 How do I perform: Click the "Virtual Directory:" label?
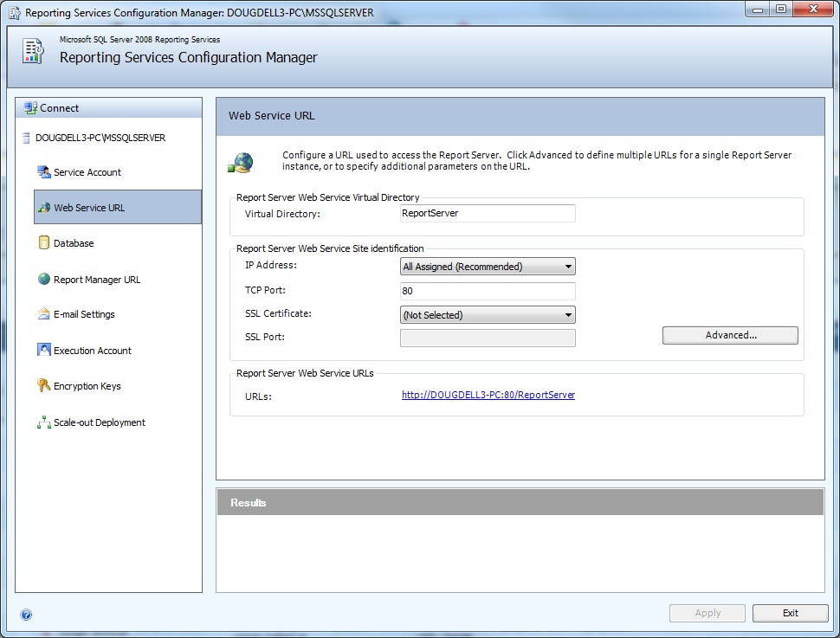click(x=282, y=214)
